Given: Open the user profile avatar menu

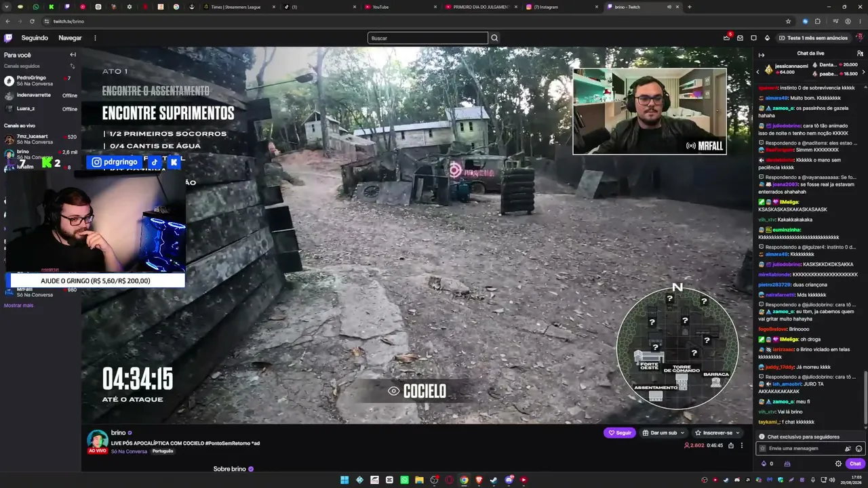Looking at the screenshot, I should pos(859,38).
